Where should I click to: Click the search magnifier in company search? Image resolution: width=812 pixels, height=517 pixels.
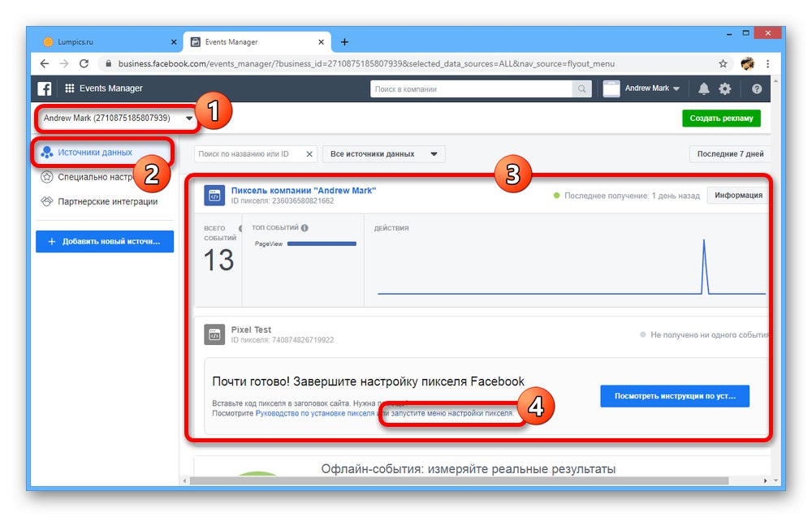click(582, 89)
